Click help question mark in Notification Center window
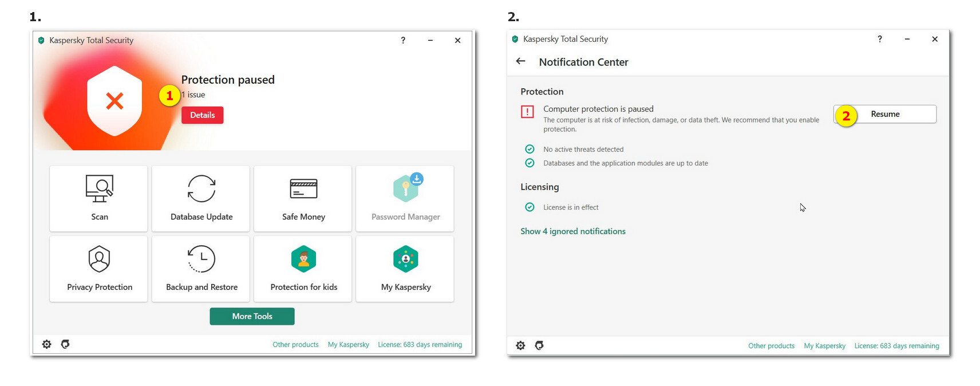The width and height of the screenshot is (980, 386). pos(880,39)
